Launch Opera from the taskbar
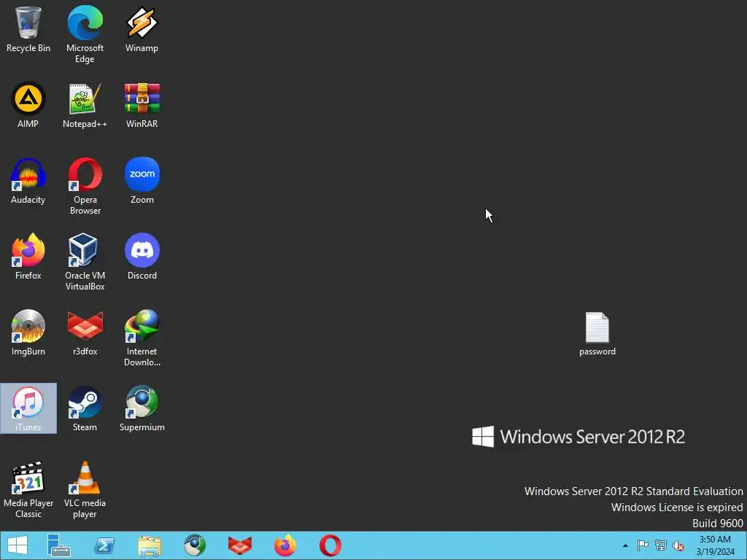Image resolution: width=747 pixels, height=560 pixels. tap(330, 545)
